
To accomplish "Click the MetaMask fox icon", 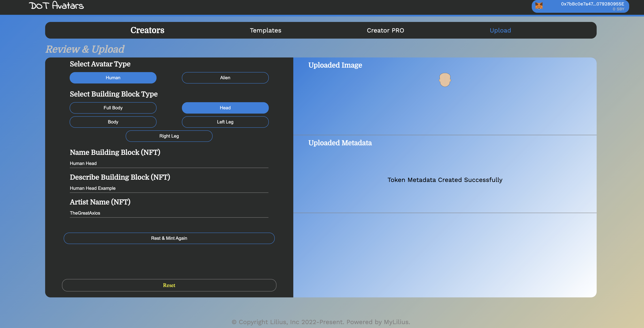I will coord(539,6).
